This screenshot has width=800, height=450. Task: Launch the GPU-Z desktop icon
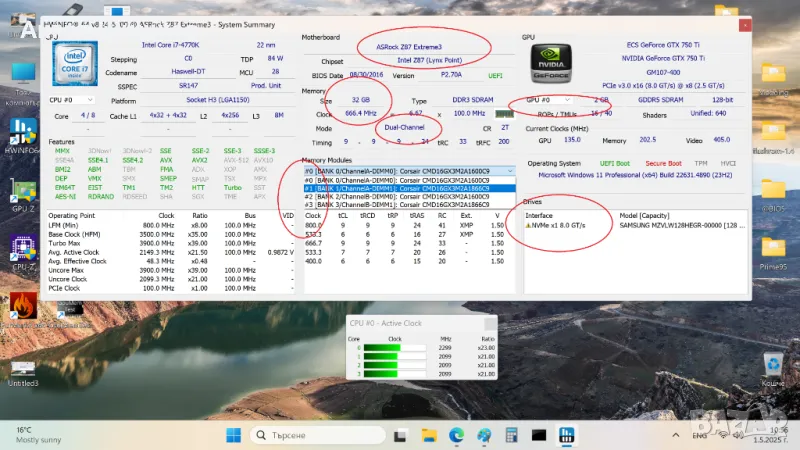pyautogui.click(x=22, y=193)
